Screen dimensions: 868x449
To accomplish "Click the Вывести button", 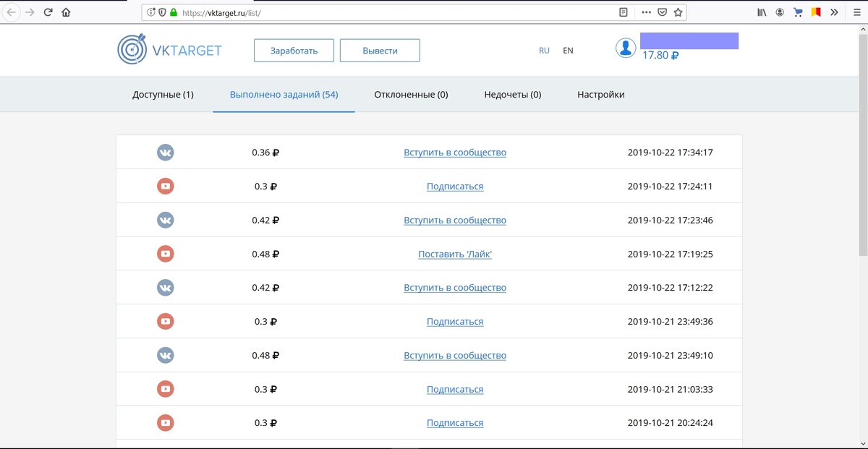I will (380, 51).
